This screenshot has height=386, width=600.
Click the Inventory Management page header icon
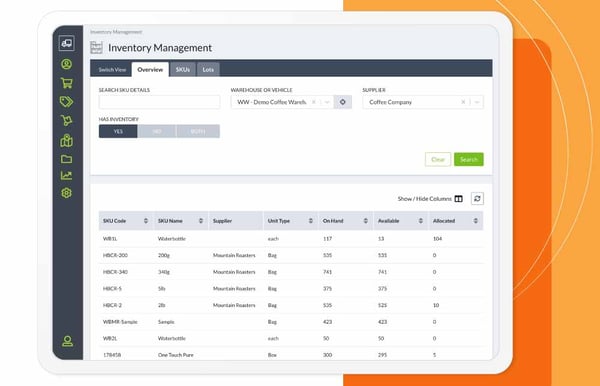[x=96, y=47]
